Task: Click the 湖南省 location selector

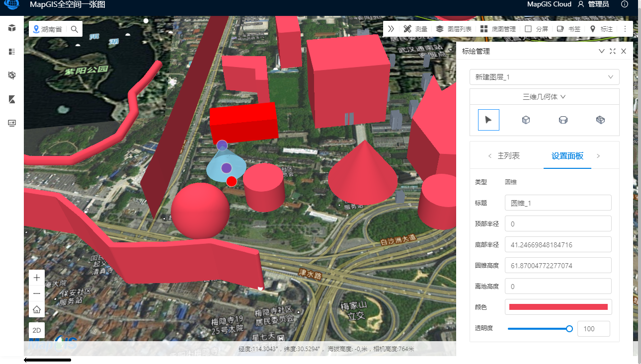Action: point(48,29)
